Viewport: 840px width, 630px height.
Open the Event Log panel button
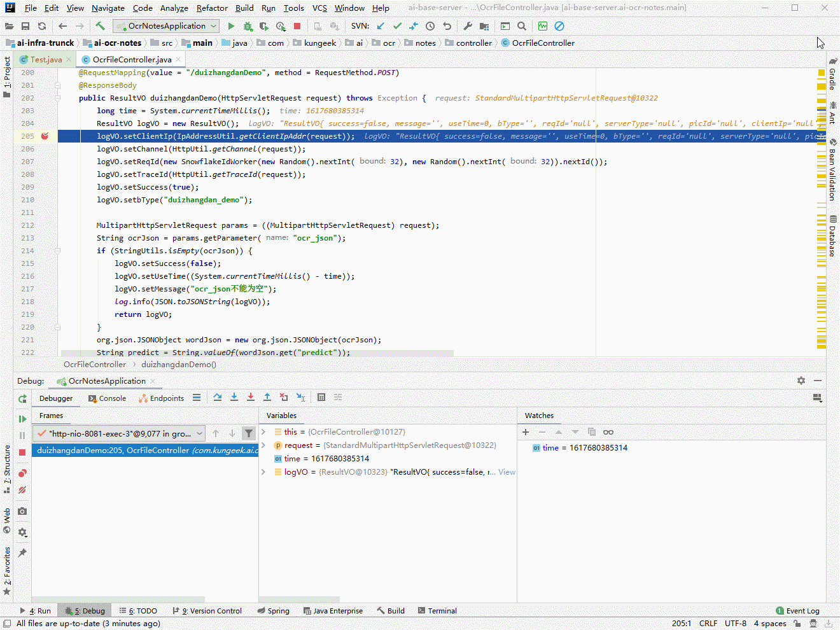click(x=798, y=611)
